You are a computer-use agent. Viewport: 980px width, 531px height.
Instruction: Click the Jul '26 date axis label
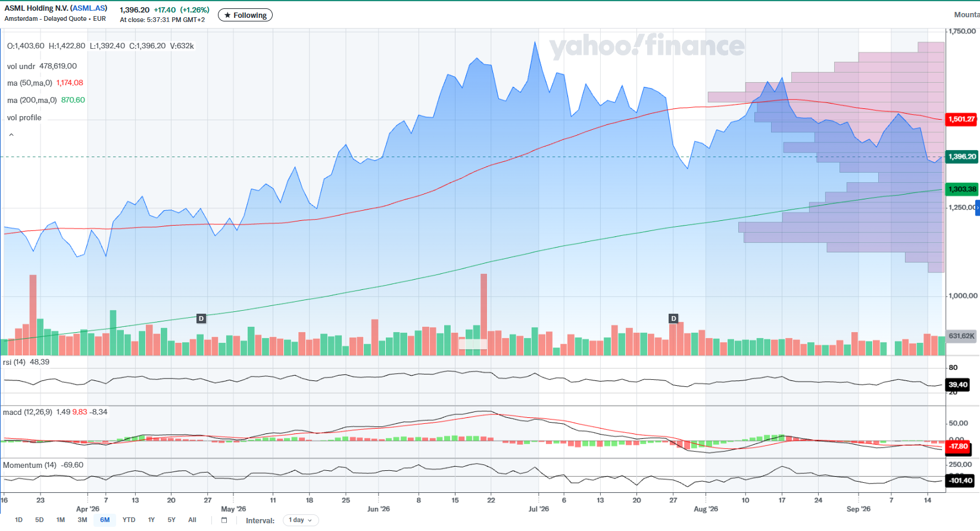(x=539, y=509)
